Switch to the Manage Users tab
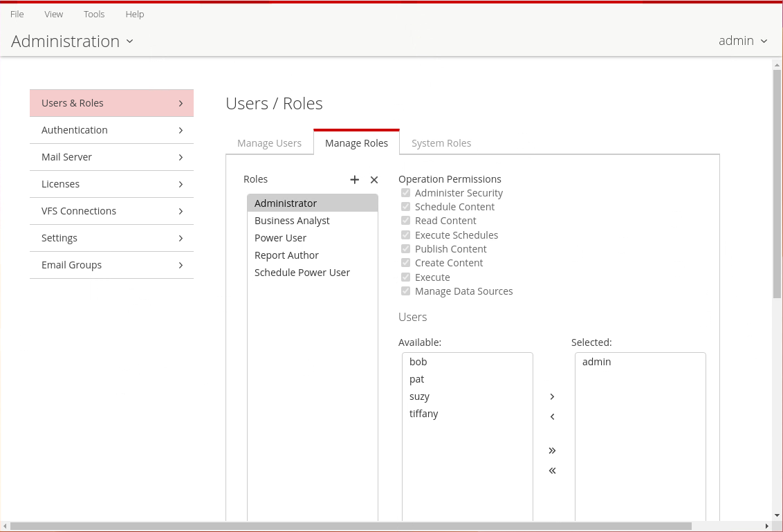783x532 pixels. [269, 143]
